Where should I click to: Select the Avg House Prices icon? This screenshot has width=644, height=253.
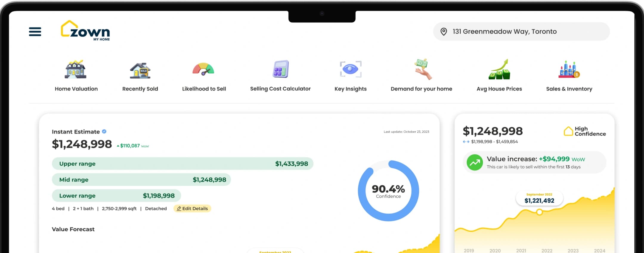point(499,69)
